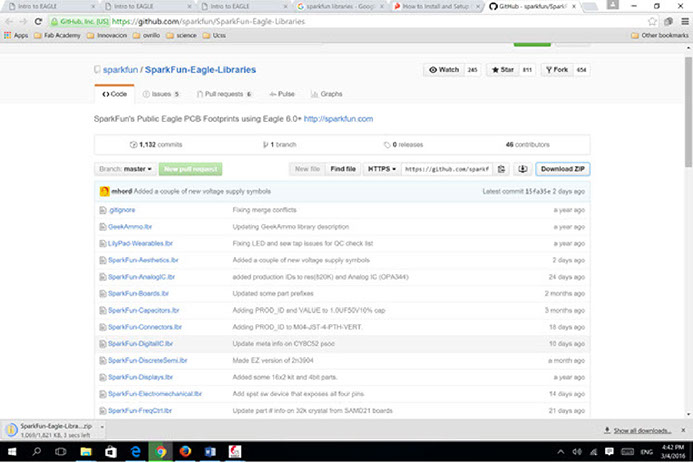Open LilyPad-Wearables.lbr file
Image resolution: width=693 pixels, height=463 pixels.
tap(140, 243)
